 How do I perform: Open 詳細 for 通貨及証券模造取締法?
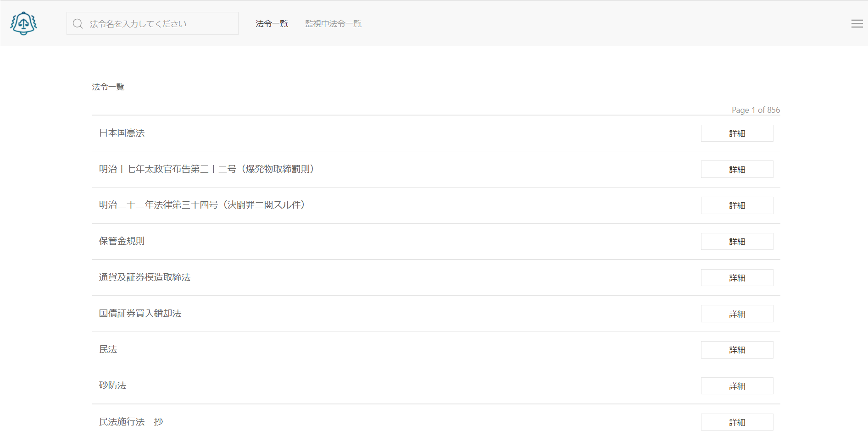(737, 278)
